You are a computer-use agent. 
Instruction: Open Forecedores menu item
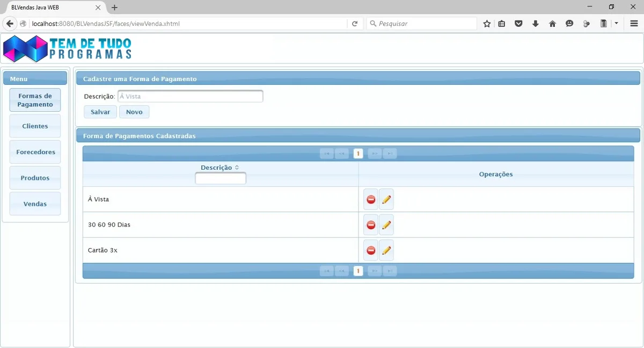pyautogui.click(x=35, y=152)
